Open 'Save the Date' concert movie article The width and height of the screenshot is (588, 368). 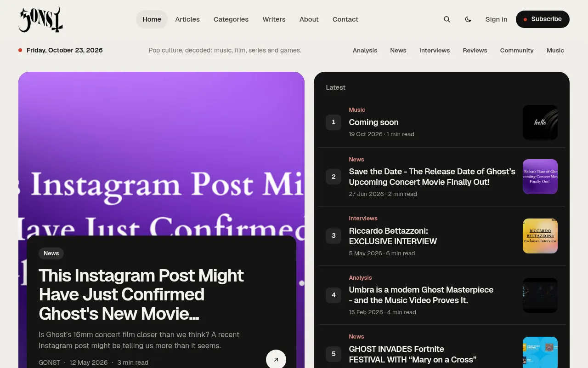coord(432,177)
